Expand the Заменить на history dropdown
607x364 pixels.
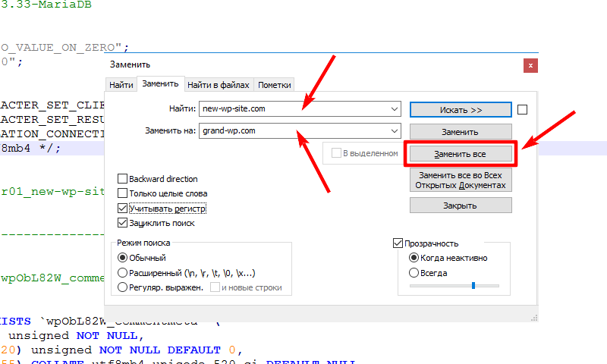point(395,131)
